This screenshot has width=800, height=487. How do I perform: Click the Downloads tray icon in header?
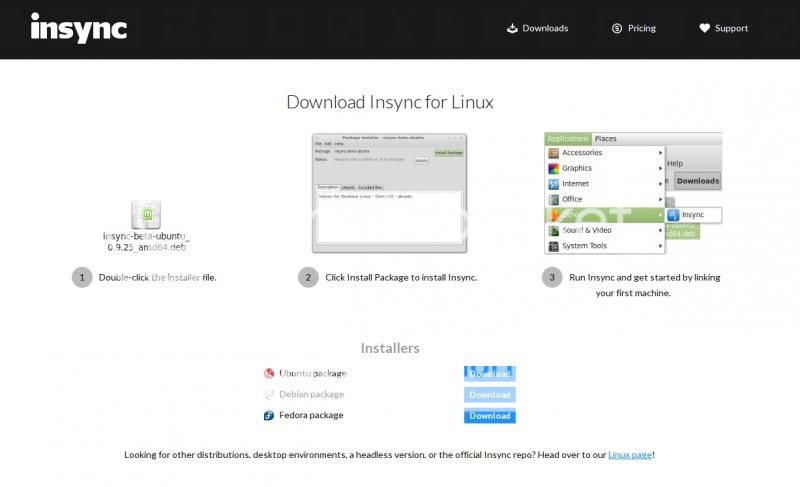513,28
